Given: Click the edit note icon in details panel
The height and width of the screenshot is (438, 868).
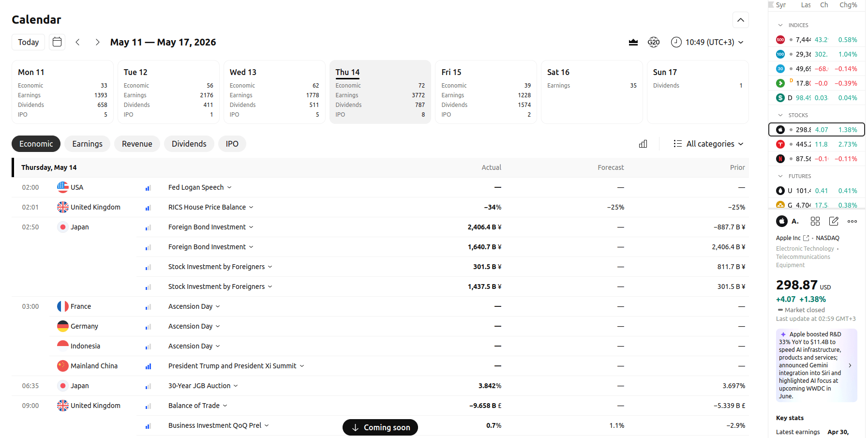Looking at the screenshot, I should click(834, 221).
